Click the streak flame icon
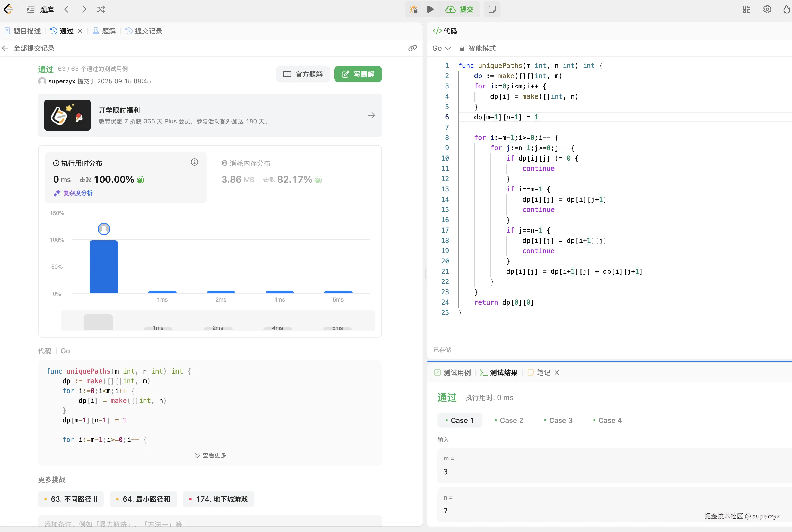The height and width of the screenshot is (532, 792). point(787,9)
